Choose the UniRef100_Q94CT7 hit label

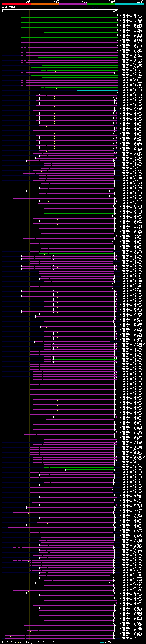(x=131, y=80)
